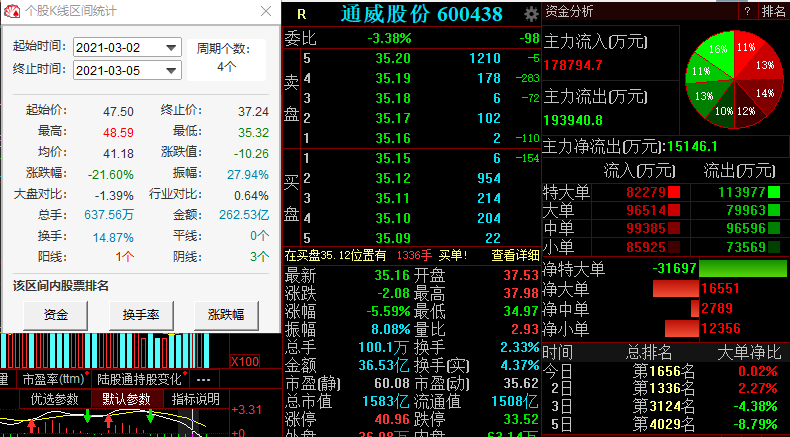Image resolution: width=790 pixels, height=437 pixels.
Task: Click the 最高 value 48.59 in the dialog
Action: pos(118,133)
